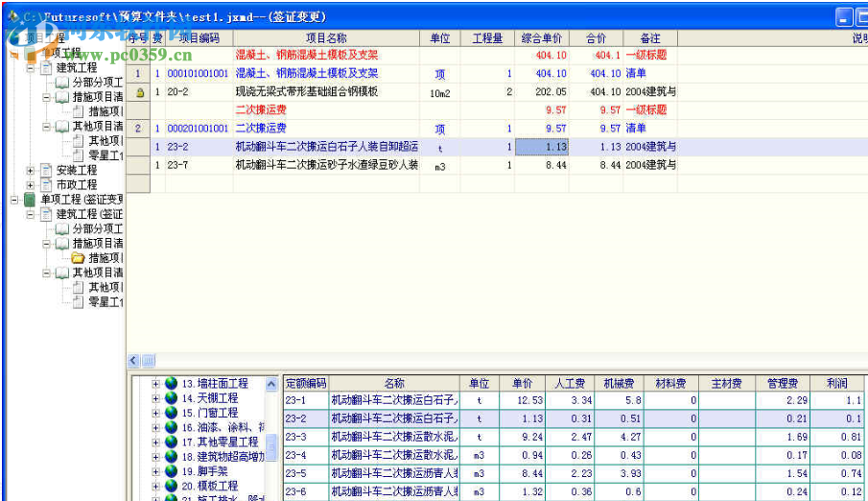Expand the 17.其他零星工程 chapter
This screenshot has width=868, height=501.
[155, 442]
